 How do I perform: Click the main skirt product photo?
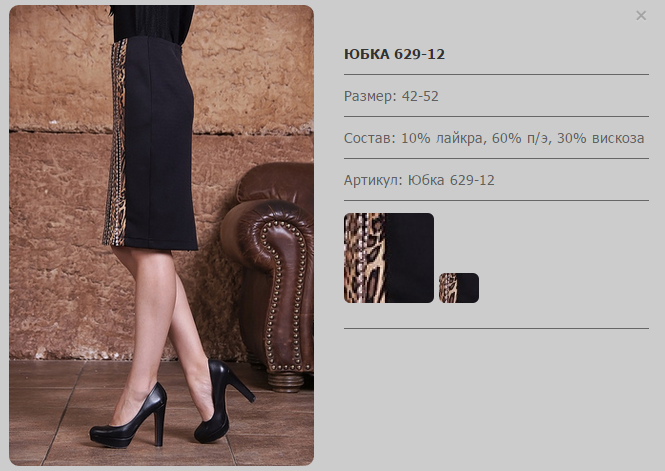161,235
